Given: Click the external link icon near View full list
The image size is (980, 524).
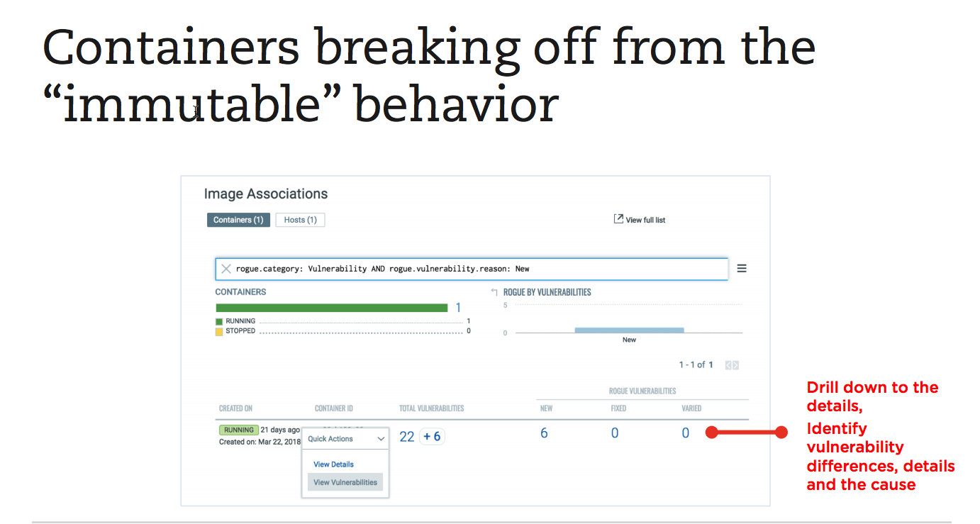Looking at the screenshot, I should [618, 218].
